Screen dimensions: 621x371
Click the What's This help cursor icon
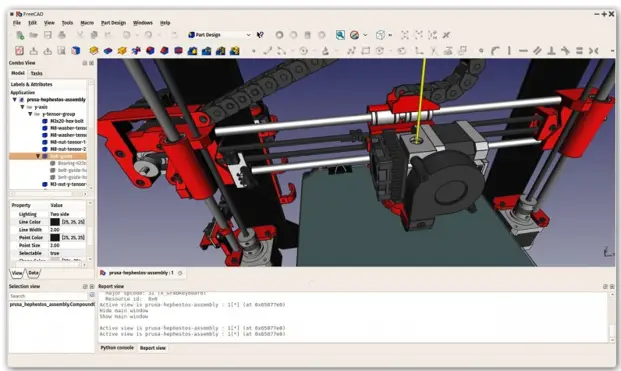pos(260,35)
